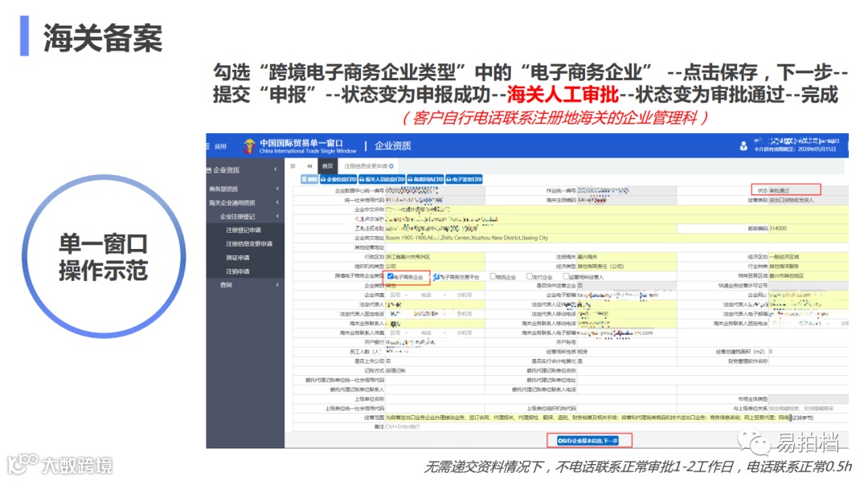Open the 行政区划 field

pos(435,257)
